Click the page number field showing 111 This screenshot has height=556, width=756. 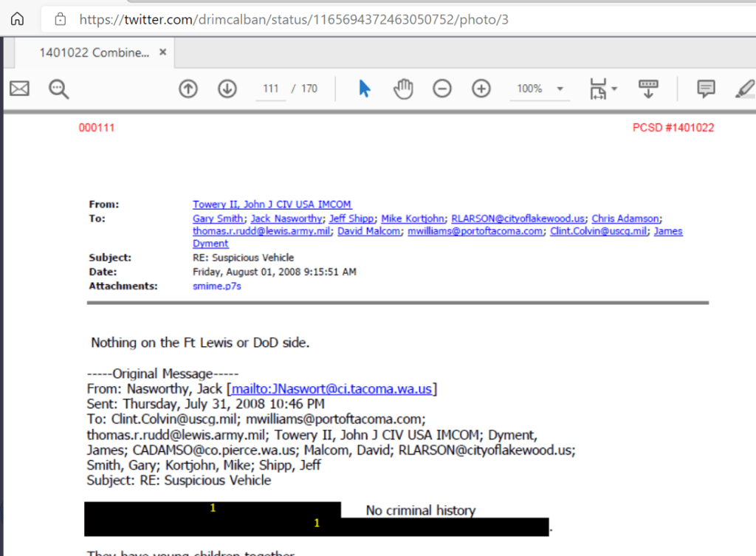[271, 89]
